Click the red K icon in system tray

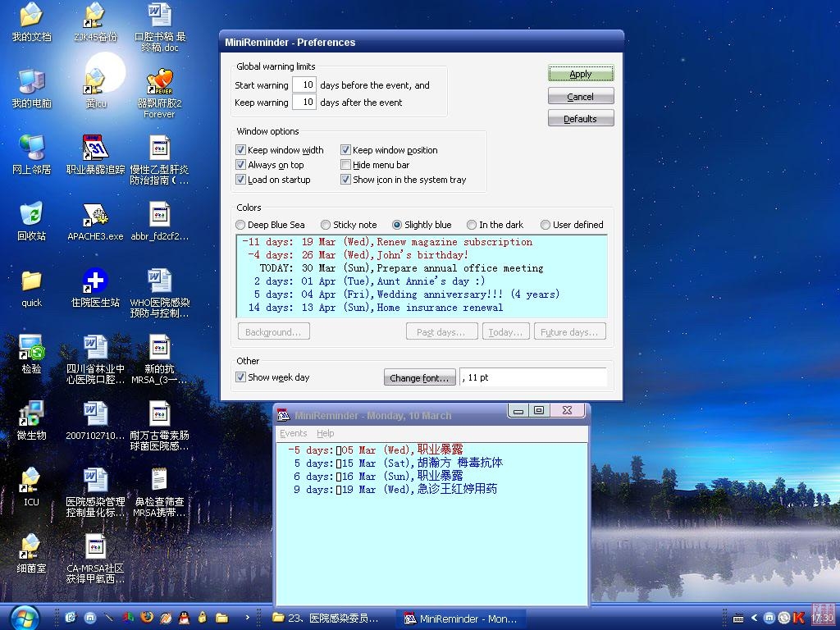[798, 618]
